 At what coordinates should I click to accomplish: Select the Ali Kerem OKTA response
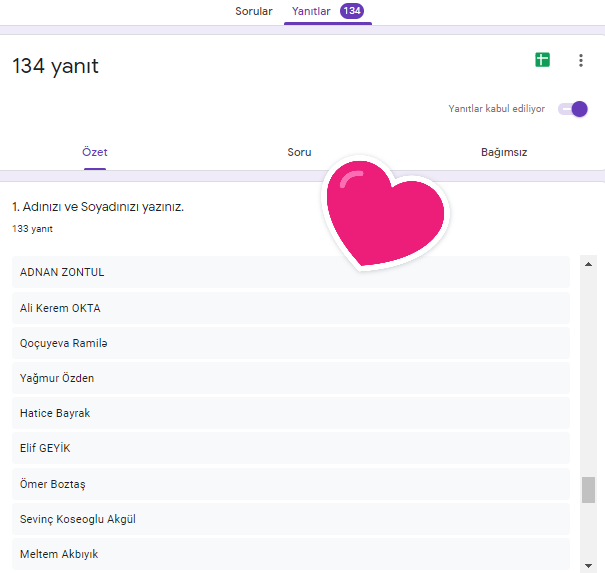tap(290, 308)
